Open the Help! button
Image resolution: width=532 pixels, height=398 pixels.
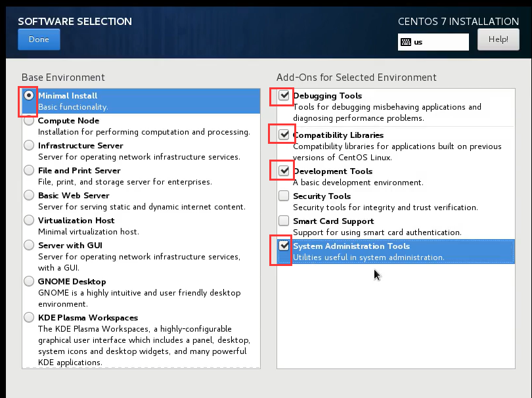pos(498,39)
